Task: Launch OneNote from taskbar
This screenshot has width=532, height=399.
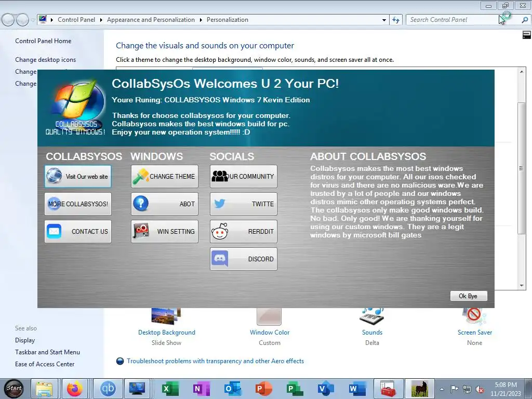Action: [201, 389]
